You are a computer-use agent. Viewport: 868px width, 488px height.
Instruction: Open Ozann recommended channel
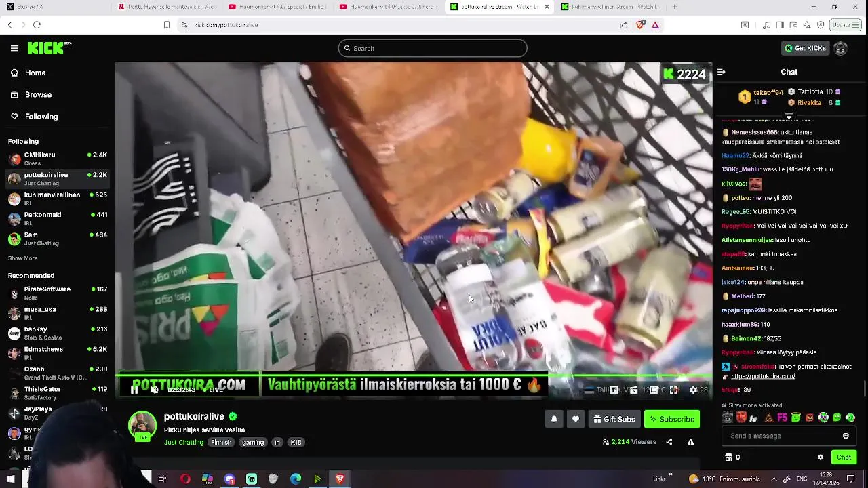tap(58, 373)
